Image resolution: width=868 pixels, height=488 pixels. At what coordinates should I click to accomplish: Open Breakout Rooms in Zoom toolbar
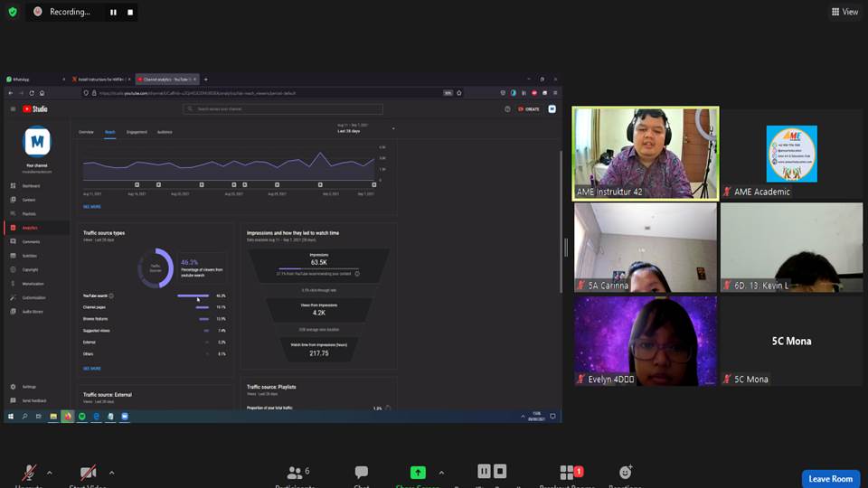click(568, 476)
